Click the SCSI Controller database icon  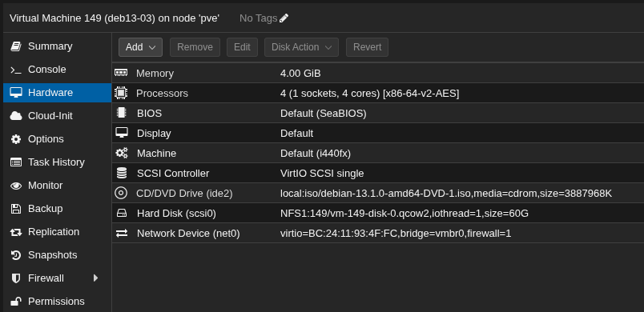click(122, 173)
